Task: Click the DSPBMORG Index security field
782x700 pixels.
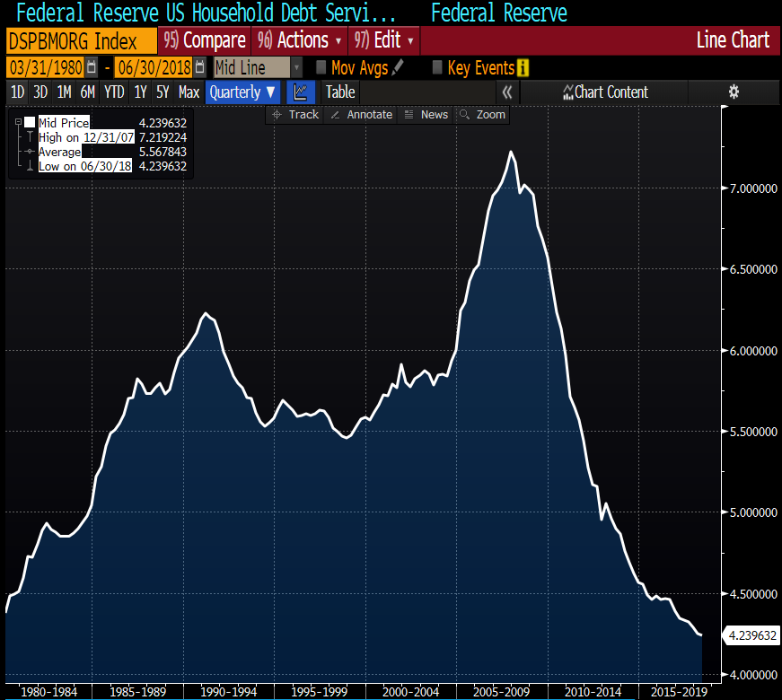Action: pyautogui.click(x=79, y=41)
